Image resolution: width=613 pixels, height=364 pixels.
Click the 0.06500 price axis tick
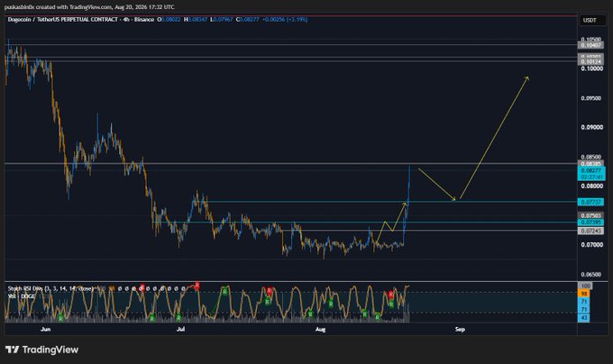click(591, 274)
